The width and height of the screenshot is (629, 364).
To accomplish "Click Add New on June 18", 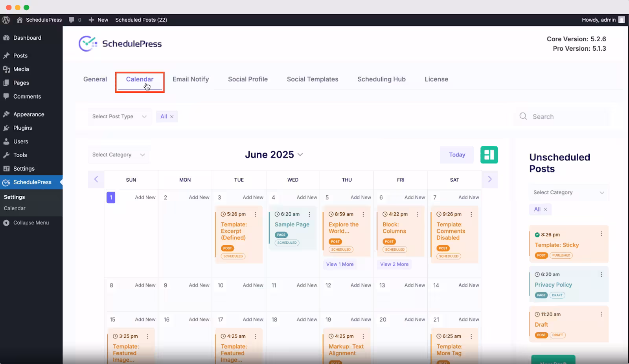I will pyautogui.click(x=307, y=320).
